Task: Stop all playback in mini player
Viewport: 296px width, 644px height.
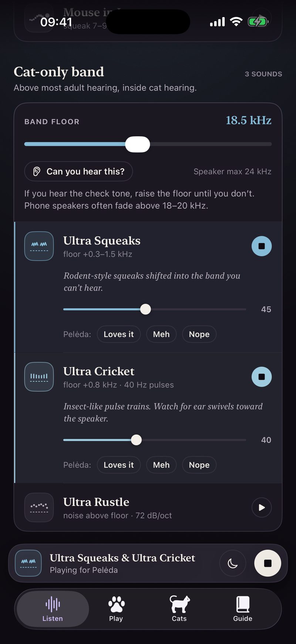Action: tap(268, 563)
